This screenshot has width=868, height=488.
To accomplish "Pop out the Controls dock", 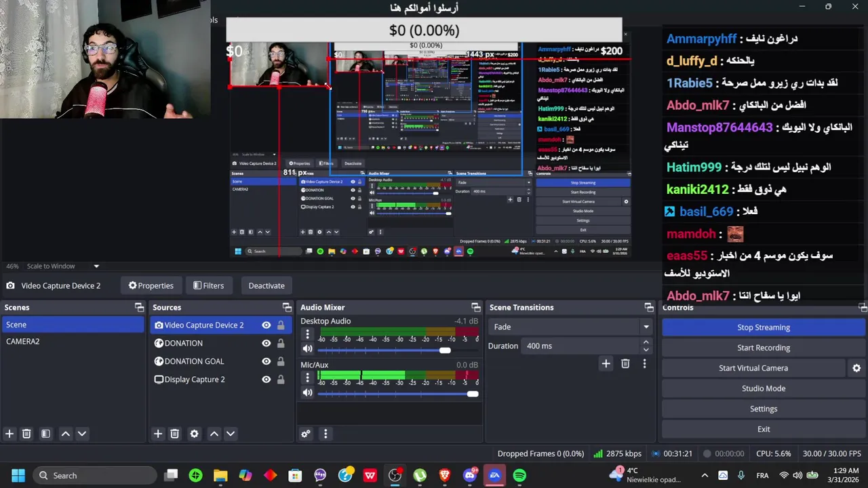I will pos(863,308).
